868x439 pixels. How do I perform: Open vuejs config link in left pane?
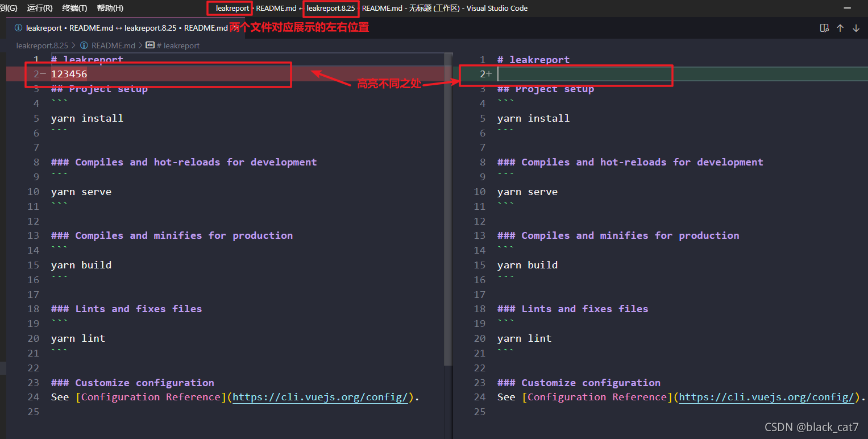(320, 397)
